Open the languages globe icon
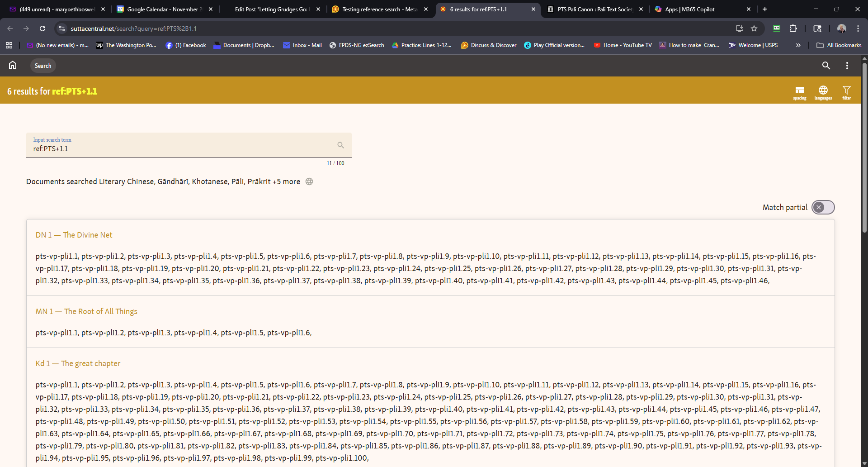This screenshot has height=467, width=868. pyautogui.click(x=823, y=91)
